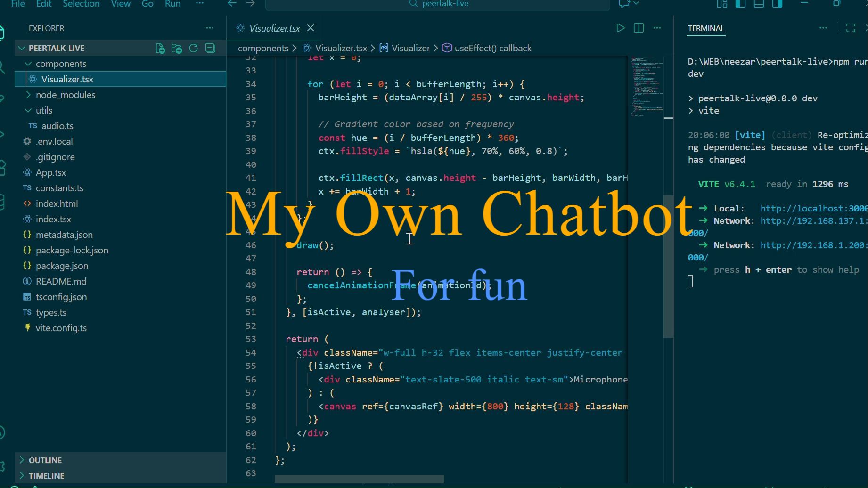Open vite.config.ts from the file list

(61, 328)
